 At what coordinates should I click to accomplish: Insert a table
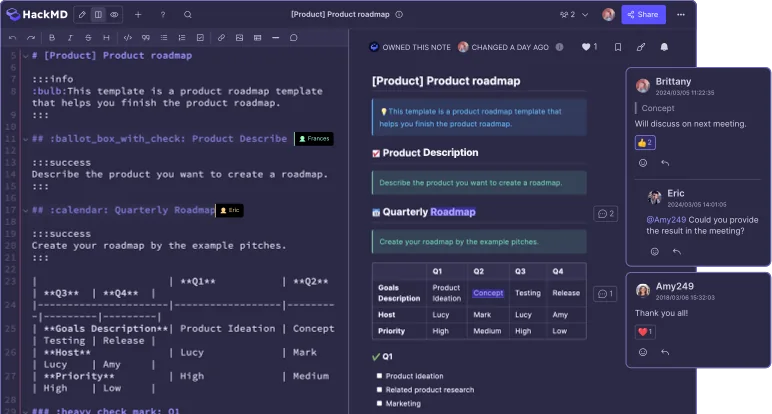[257, 38]
